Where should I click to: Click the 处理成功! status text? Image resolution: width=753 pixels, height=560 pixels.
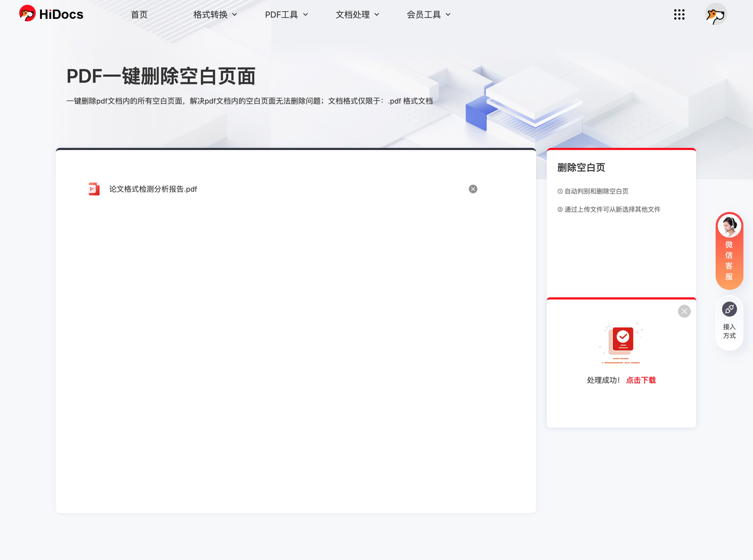click(604, 380)
